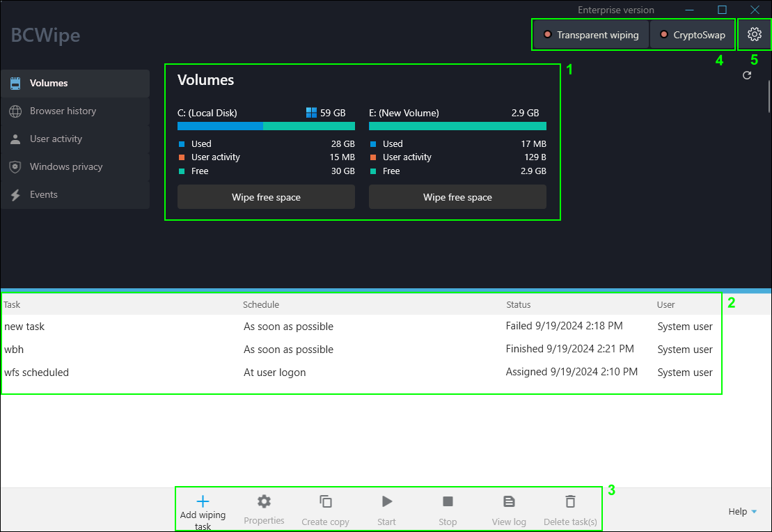Click the E: drive usage bar
The height and width of the screenshot is (532, 772).
click(x=457, y=126)
